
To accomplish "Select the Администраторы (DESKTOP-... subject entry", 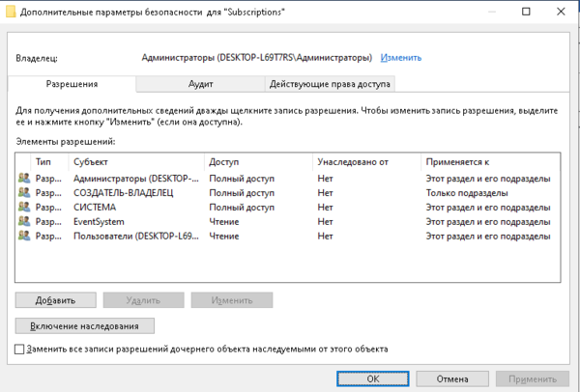I will 136,179.
